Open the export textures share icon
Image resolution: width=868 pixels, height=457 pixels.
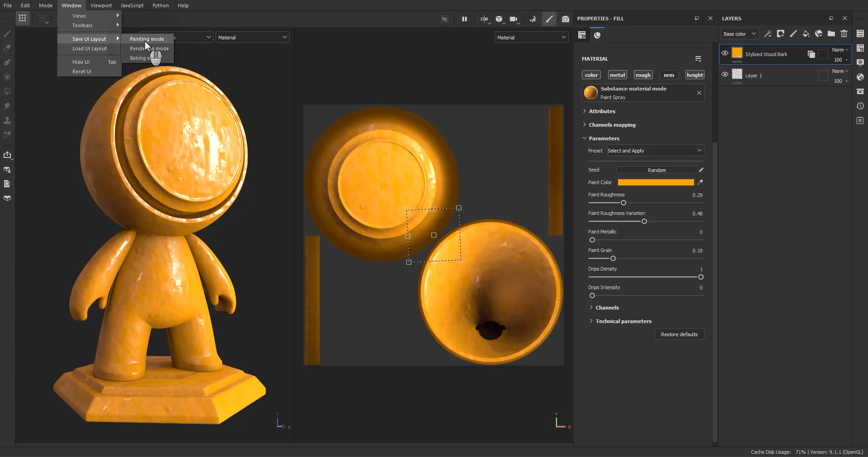pyautogui.click(x=7, y=155)
